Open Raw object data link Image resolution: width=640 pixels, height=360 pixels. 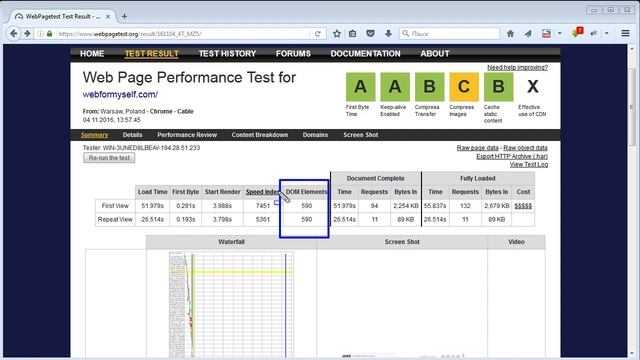coord(525,148)
